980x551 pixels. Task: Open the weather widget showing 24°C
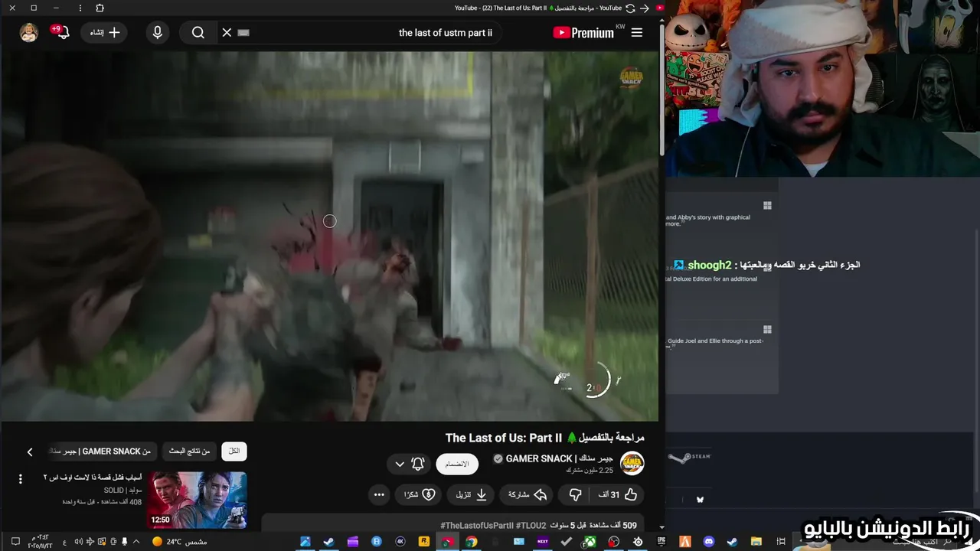[x=178, y=542]
